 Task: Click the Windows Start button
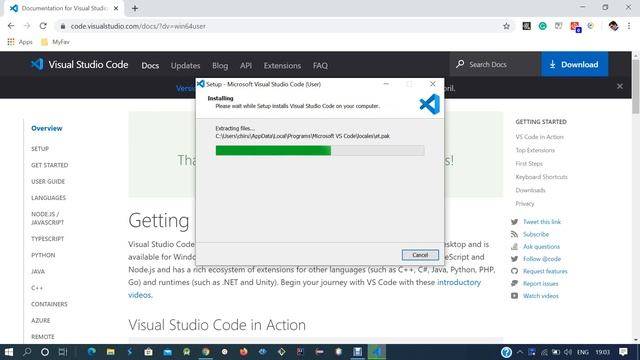click(9, 352)
